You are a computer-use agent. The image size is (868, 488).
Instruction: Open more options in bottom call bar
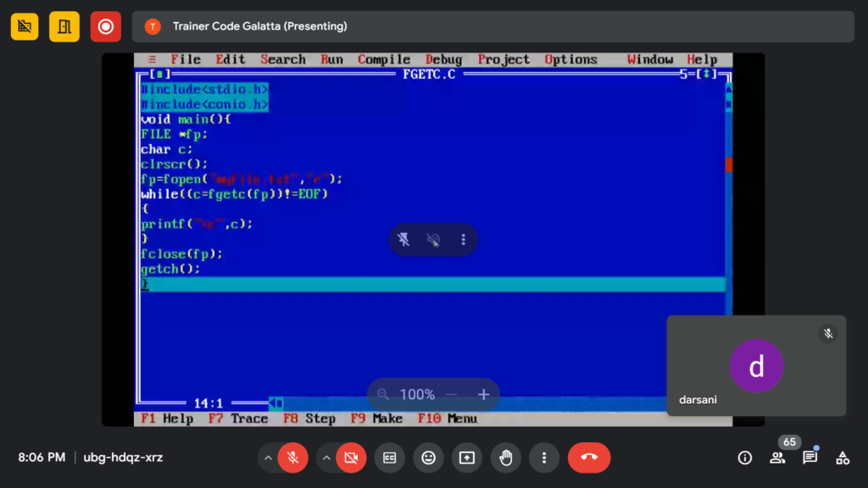coord(543,457)
